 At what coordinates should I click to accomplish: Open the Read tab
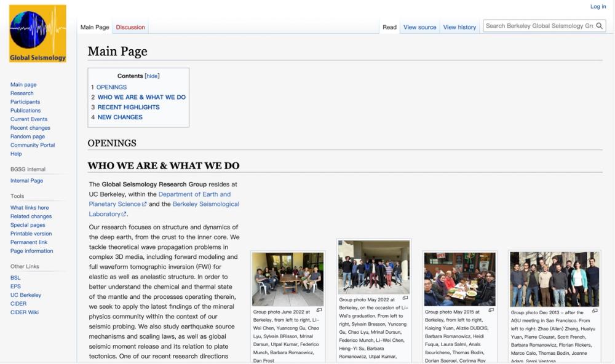(389, 27)
